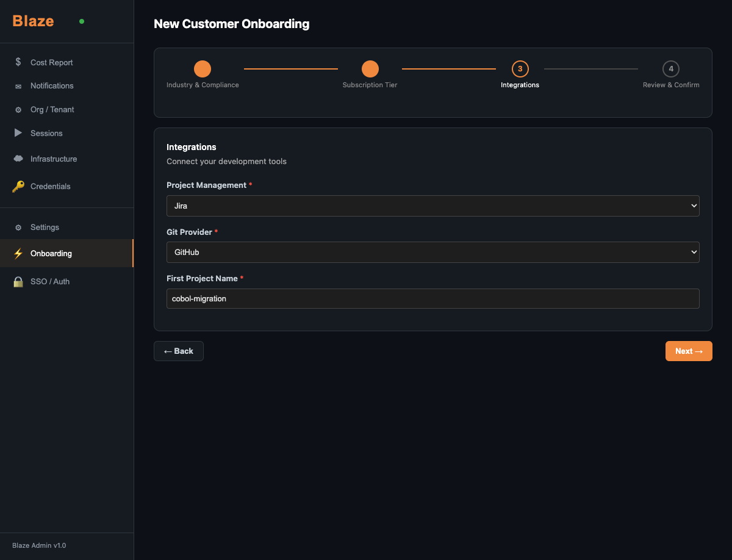Viewport: 732px width, 560px height.
Task: Open the Project Management dropdown showing Jira
Action: [433, 206]
